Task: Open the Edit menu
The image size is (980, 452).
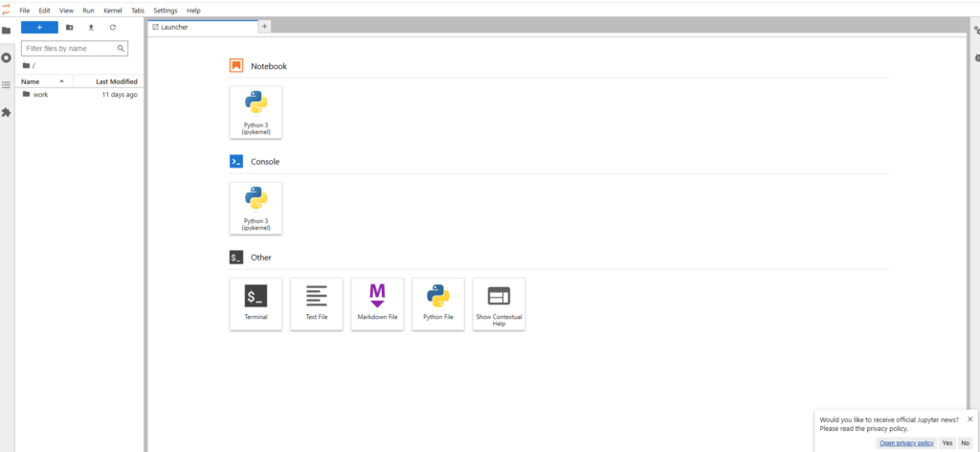Action: click(44, 11)
